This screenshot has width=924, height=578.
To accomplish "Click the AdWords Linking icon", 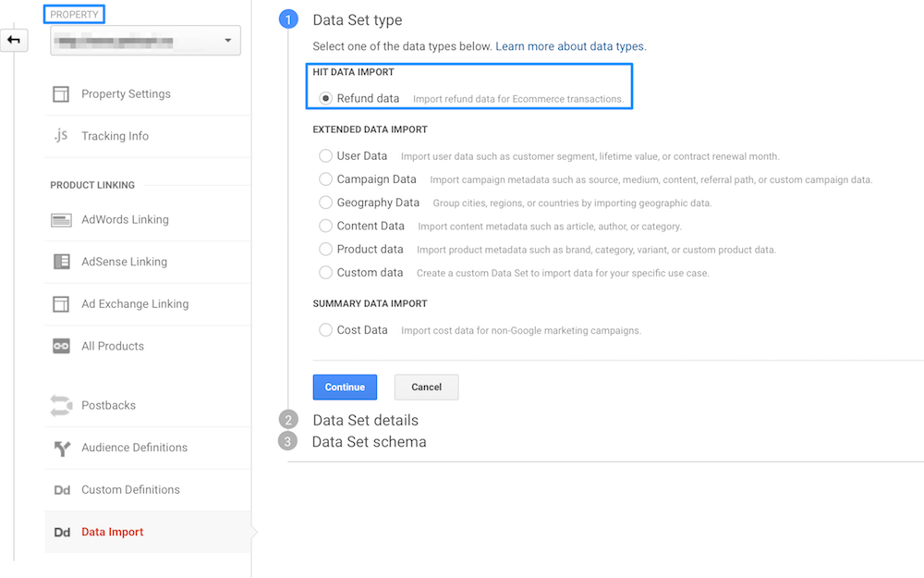I will coord(61,220).
